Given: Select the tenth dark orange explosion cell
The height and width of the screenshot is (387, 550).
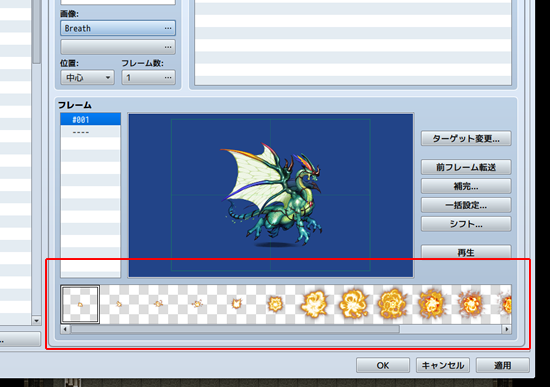Looking at the screenshot, I should (431, 304).
